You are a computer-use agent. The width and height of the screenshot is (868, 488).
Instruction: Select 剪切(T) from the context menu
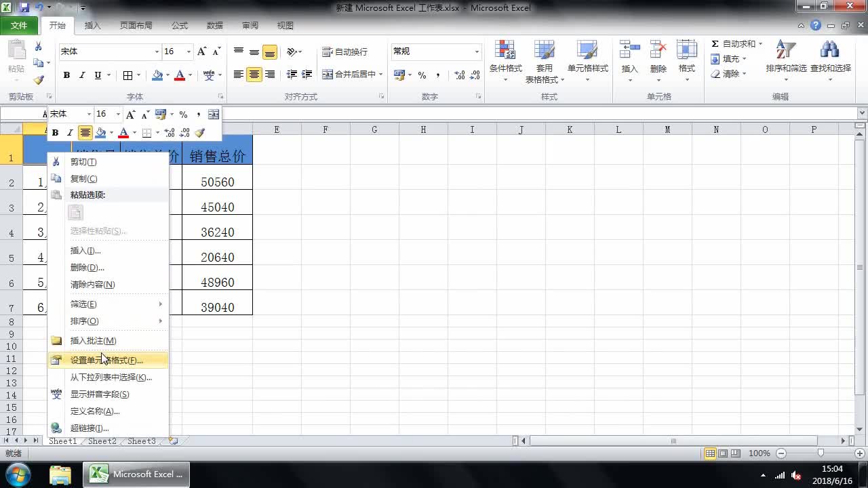[x=108, y=162]
